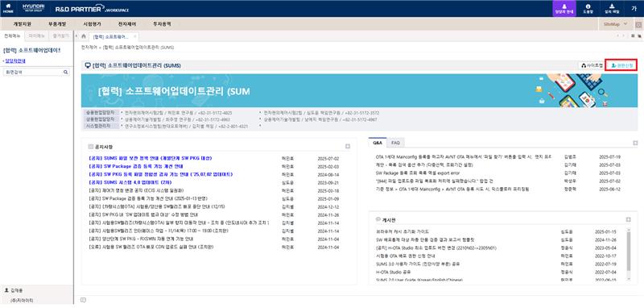This screenshot has width=644, height=308.
Task: Open the SiteMap dropdown
Action: (616, 24)
